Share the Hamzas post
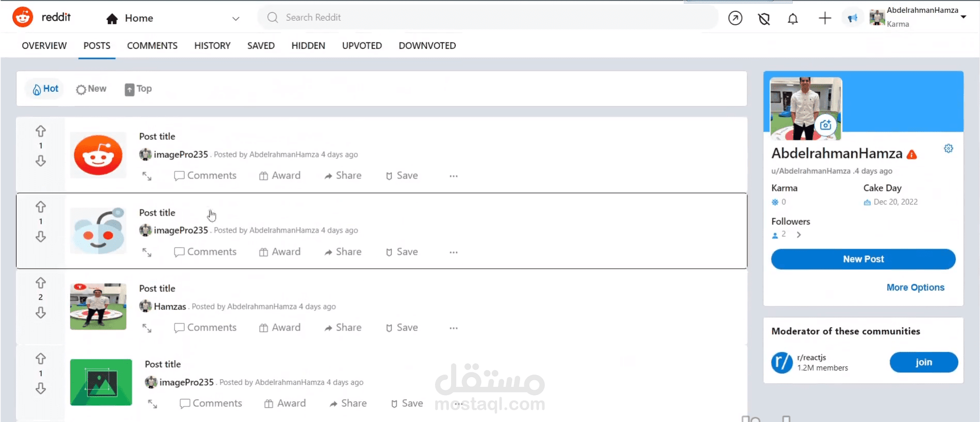Image resolution: width=980 pixels, height=422 pixels. [343, 328]
